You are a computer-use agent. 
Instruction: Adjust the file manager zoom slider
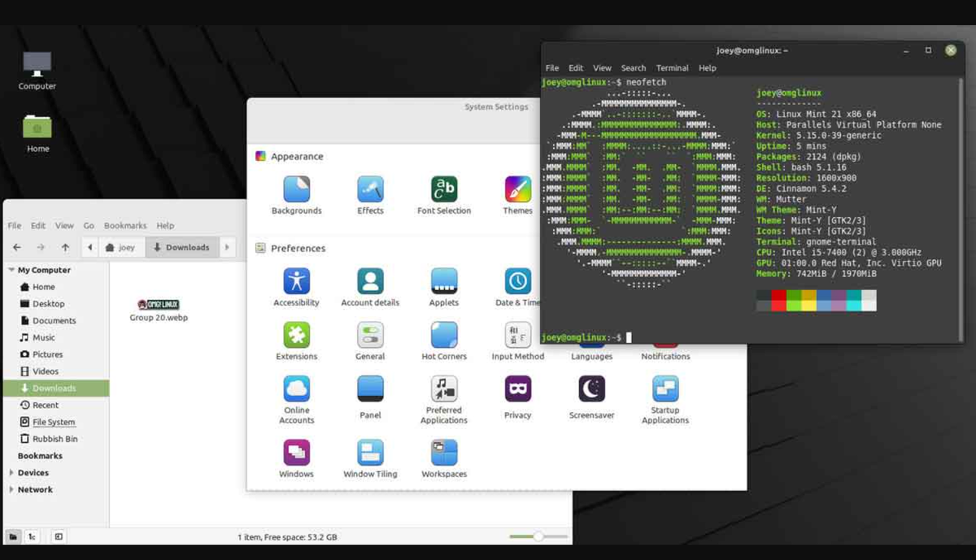point(538,536)
